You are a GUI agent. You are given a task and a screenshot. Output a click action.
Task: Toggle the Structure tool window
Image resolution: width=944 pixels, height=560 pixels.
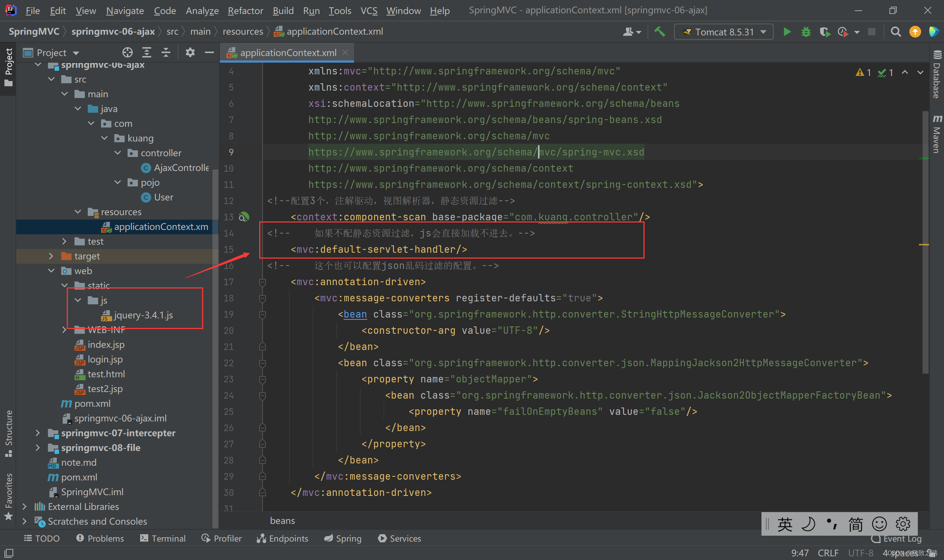8,433
